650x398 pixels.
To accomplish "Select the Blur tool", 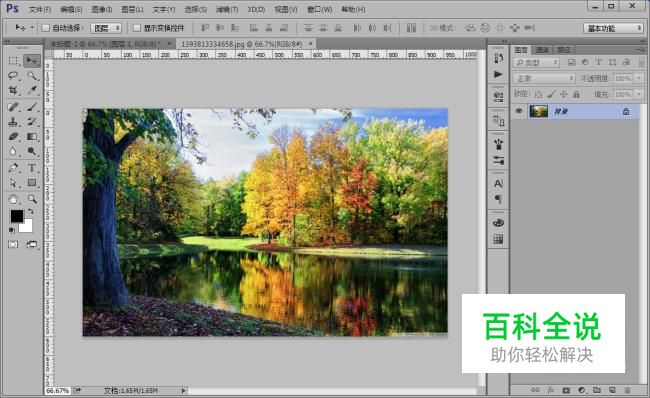I will [13, 151].
